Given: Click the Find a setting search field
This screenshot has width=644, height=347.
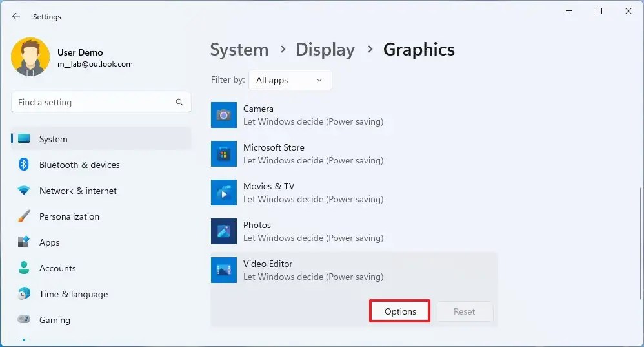Looking at the screenshot, I should coord(101,102).
